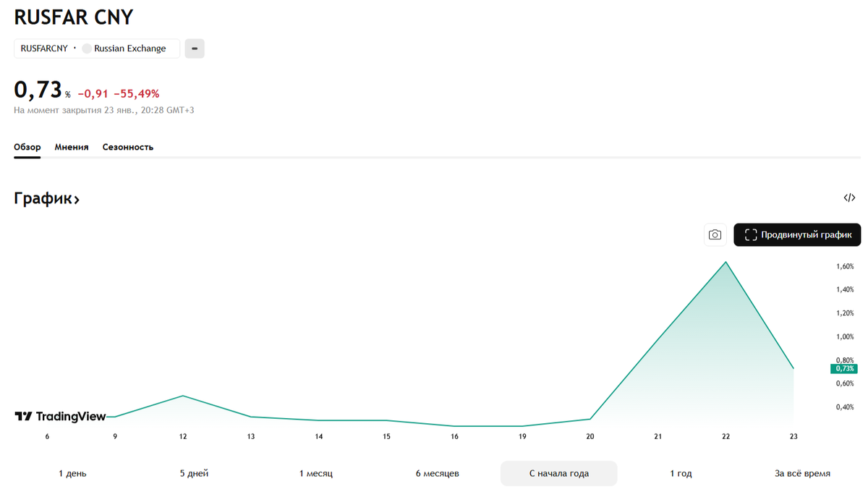Image resolution: width=868 pixels, height=497 pixels.
Task: Click the 1,20% axis label
Action: pyautogui.click(x=845, y=313)
